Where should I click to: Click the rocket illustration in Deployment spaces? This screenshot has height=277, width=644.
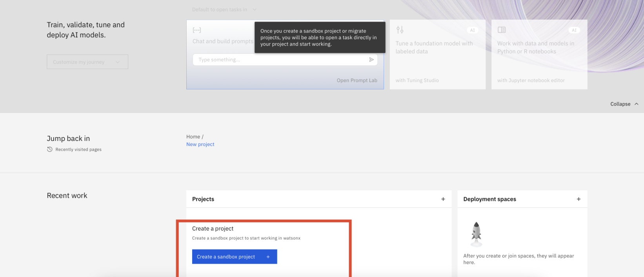476,234
